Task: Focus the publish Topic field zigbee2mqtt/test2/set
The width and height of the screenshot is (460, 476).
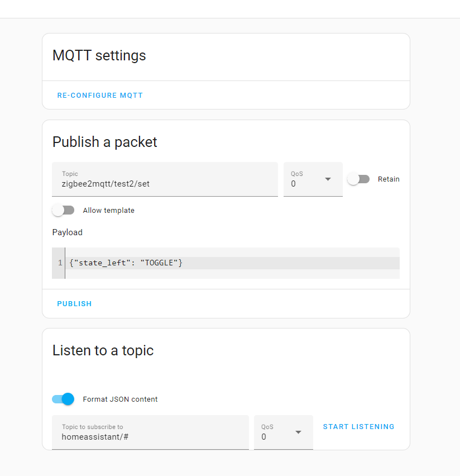Action: pyautogui.click(x=165, y=183)
